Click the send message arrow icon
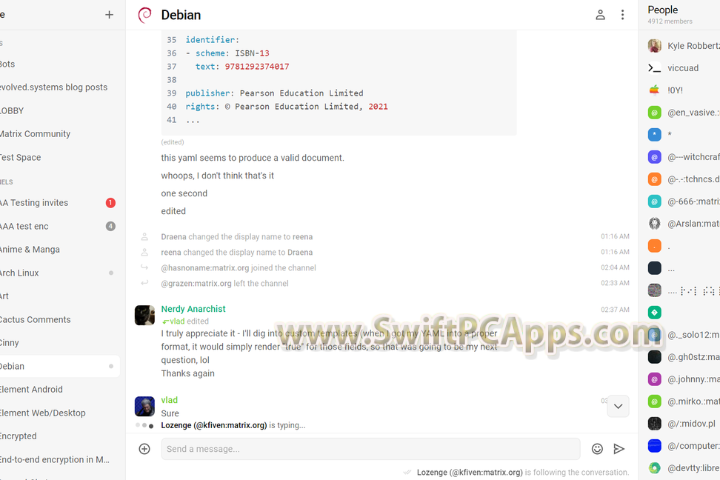The width and height of the screenshot is (720, 480). [619, 449]
